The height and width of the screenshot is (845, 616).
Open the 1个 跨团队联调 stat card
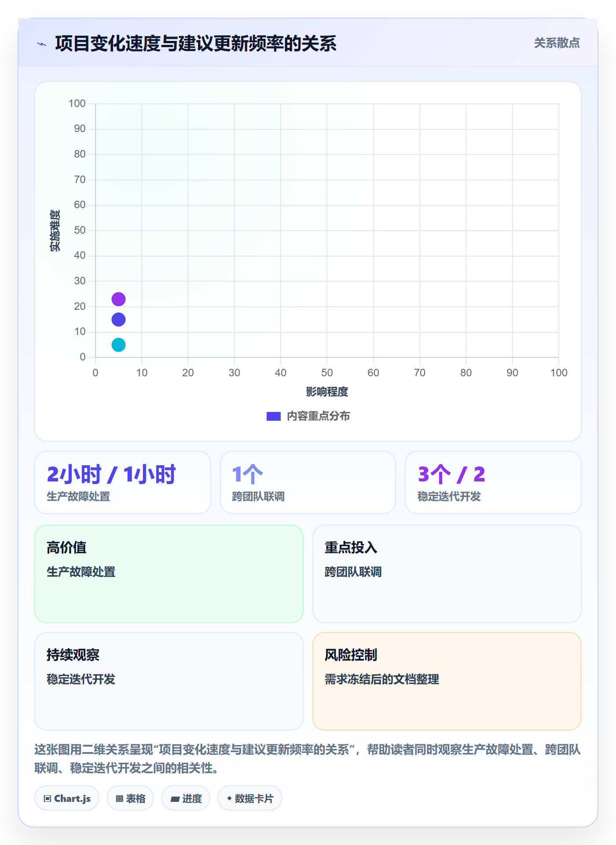click(x=308, y=482)
